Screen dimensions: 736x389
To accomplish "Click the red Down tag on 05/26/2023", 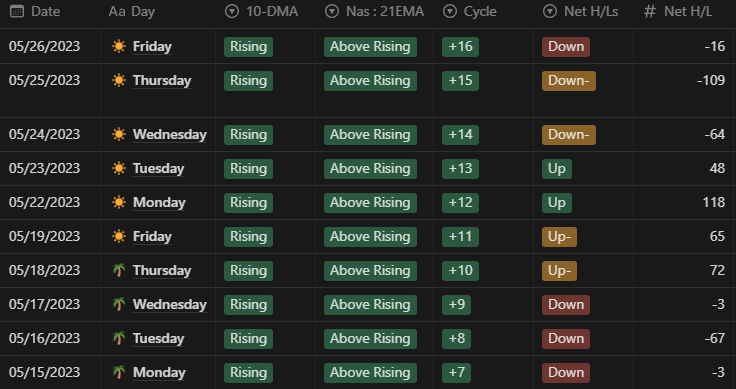I will [x=566, y=47].
